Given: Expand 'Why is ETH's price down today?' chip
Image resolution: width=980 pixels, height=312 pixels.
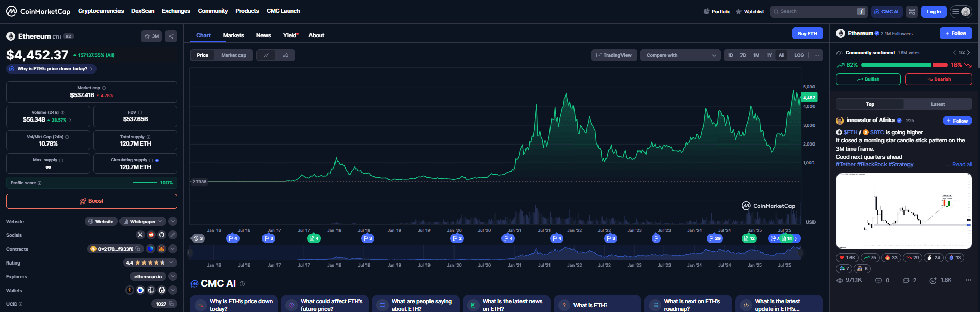Looking at the screenshot, I should click(x=52, y=69).
